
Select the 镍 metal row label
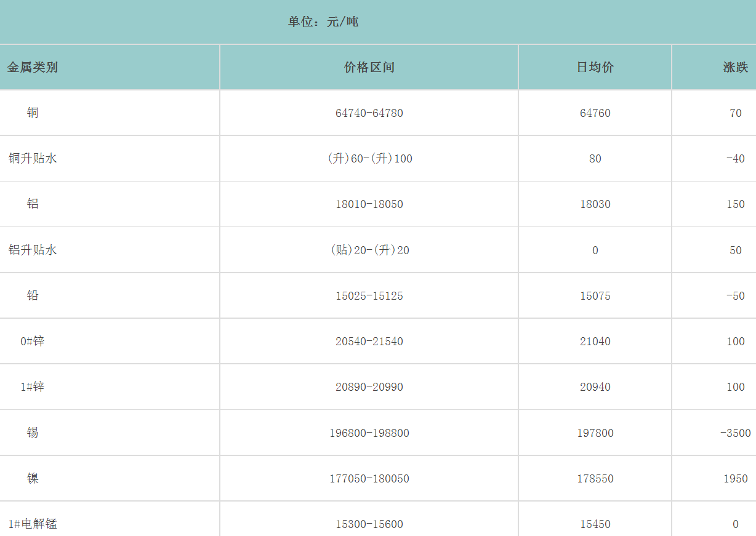click(x=33, y=478)
